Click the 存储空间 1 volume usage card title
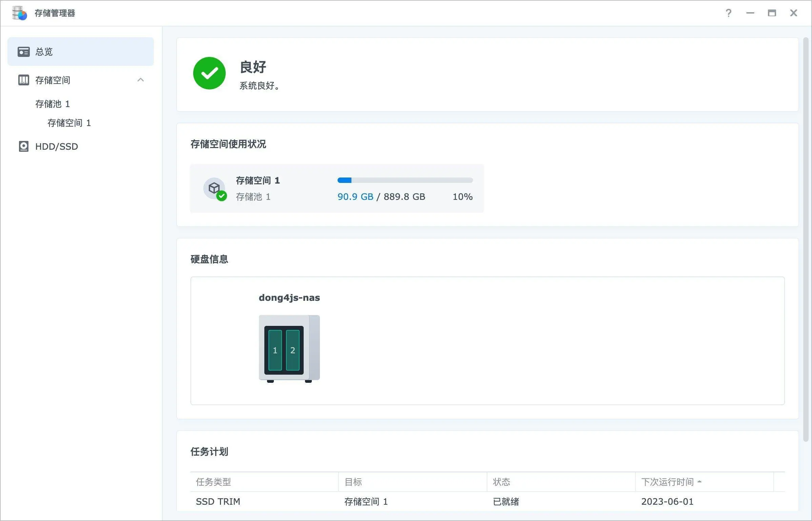 coord(258,181)
